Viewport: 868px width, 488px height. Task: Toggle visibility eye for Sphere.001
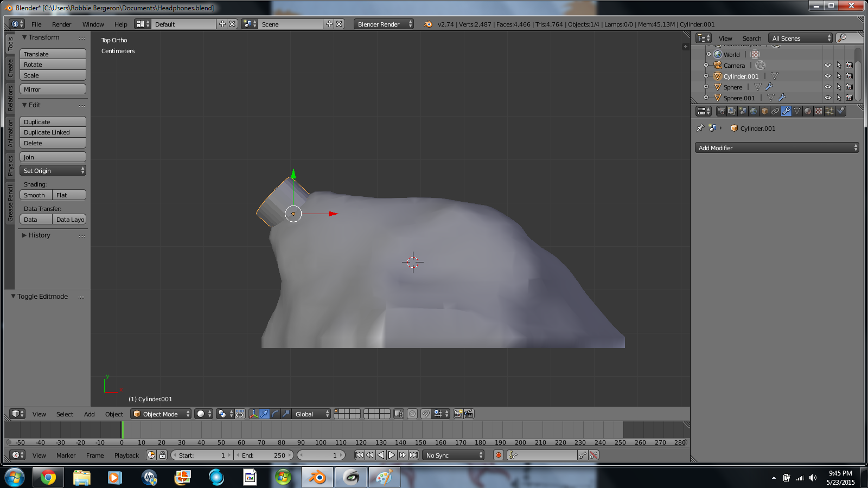tap(828, 98)
